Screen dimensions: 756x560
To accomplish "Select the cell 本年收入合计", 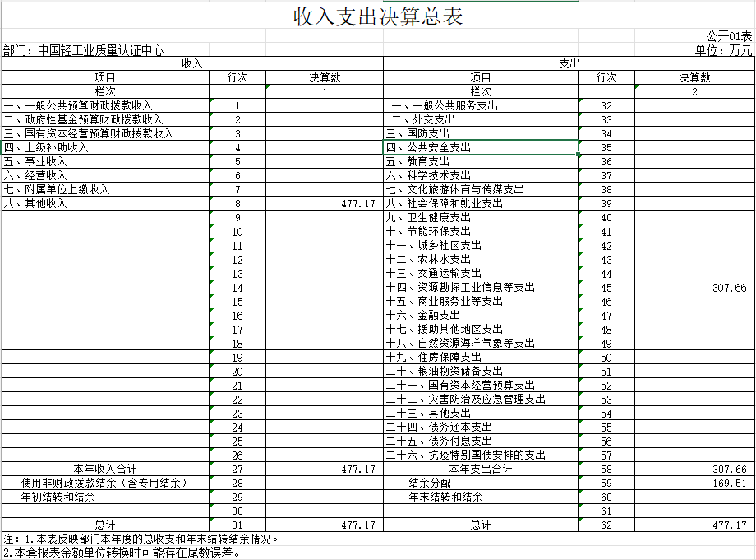I will coord(105,469).
